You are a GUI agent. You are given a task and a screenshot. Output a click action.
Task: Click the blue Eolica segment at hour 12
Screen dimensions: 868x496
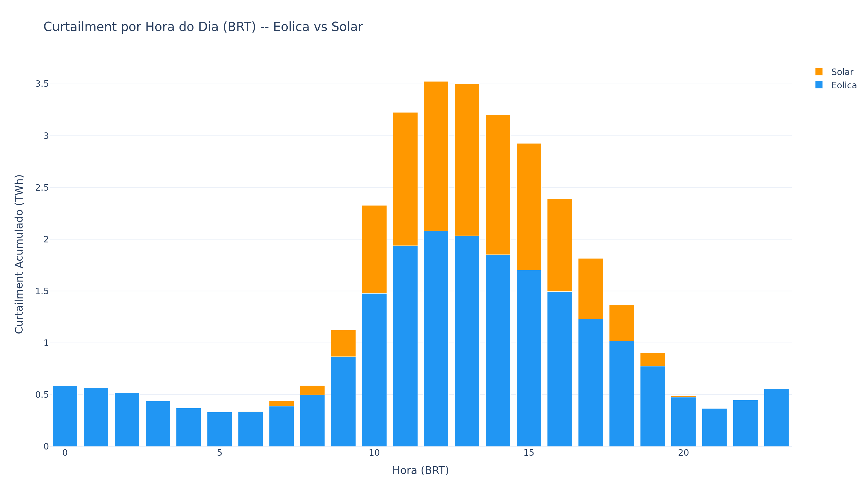click(x=436, y=338)
